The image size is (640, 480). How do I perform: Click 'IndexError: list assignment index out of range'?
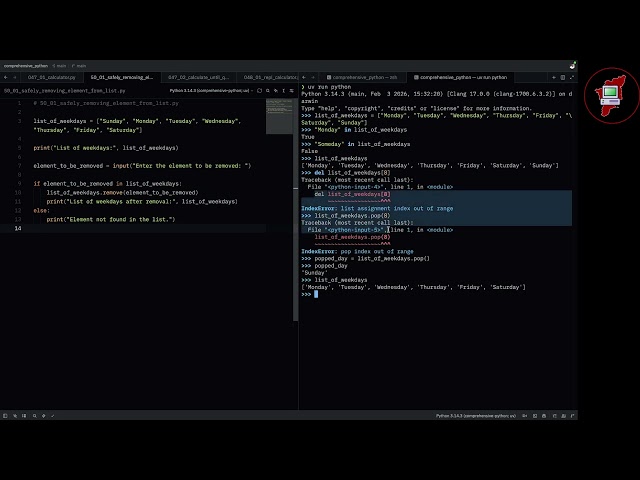(x=377, y=209)
